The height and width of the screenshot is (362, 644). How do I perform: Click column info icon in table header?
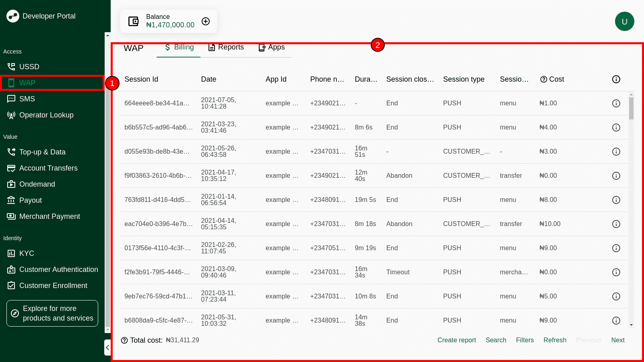click(x=616, y=79)
